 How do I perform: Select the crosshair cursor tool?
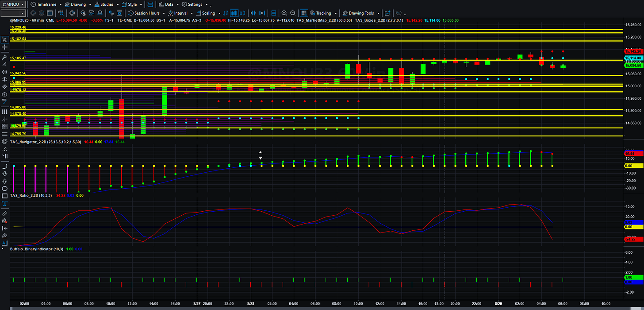coord(5,47)
